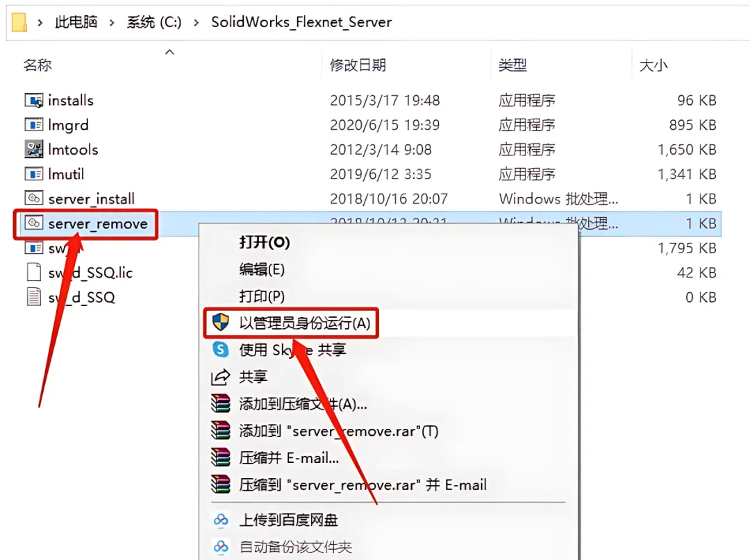Screen dimensions: 750x560
Task: Select the server_install batch file icon
Action: [33, 198]
